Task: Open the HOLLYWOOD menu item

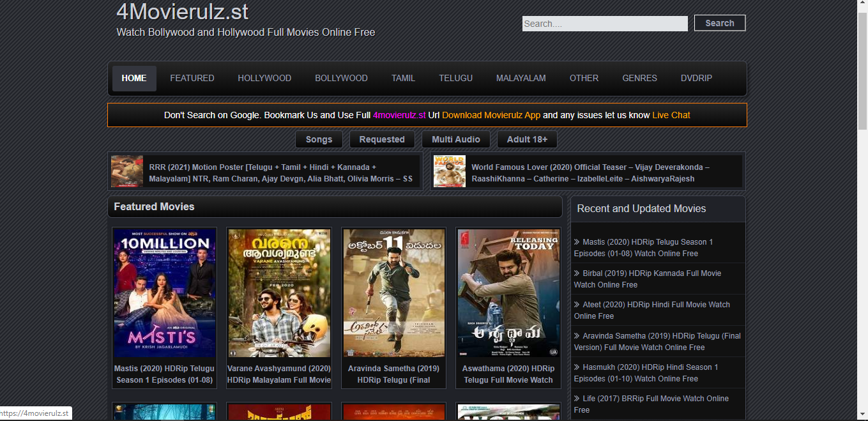Action: click(x=264, y=79)
